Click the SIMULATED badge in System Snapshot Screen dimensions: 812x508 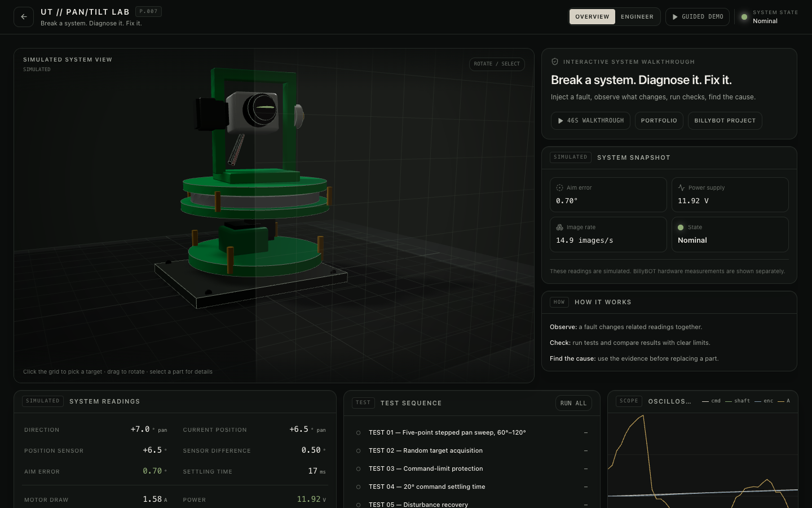point(571,157)
